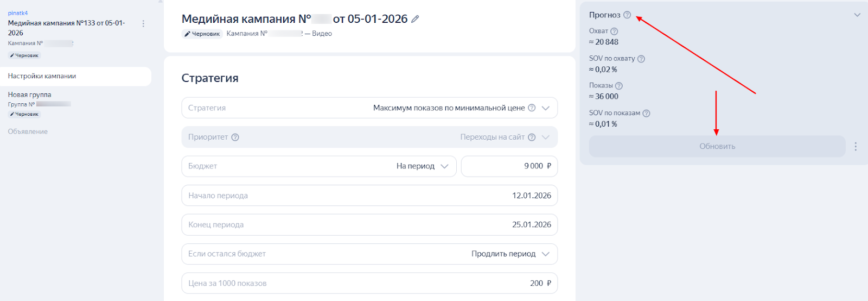Open budget type dropdown На период

[423, 166]
